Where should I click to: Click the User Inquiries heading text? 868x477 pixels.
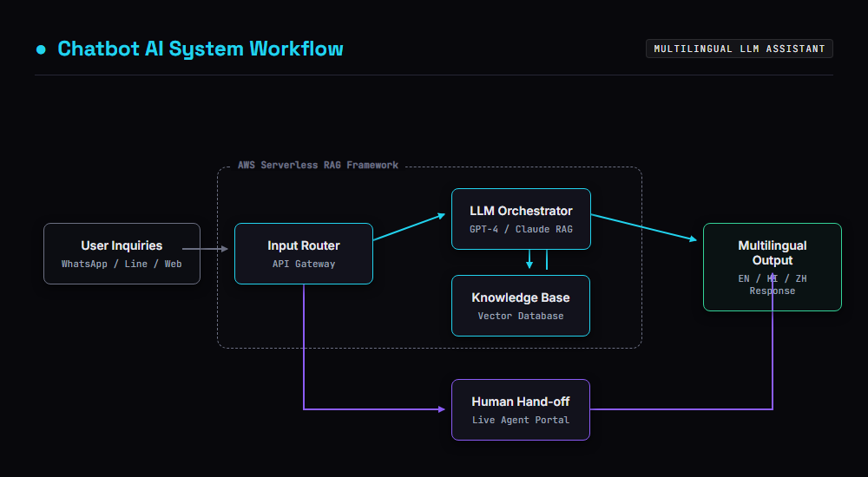[122, 245]
